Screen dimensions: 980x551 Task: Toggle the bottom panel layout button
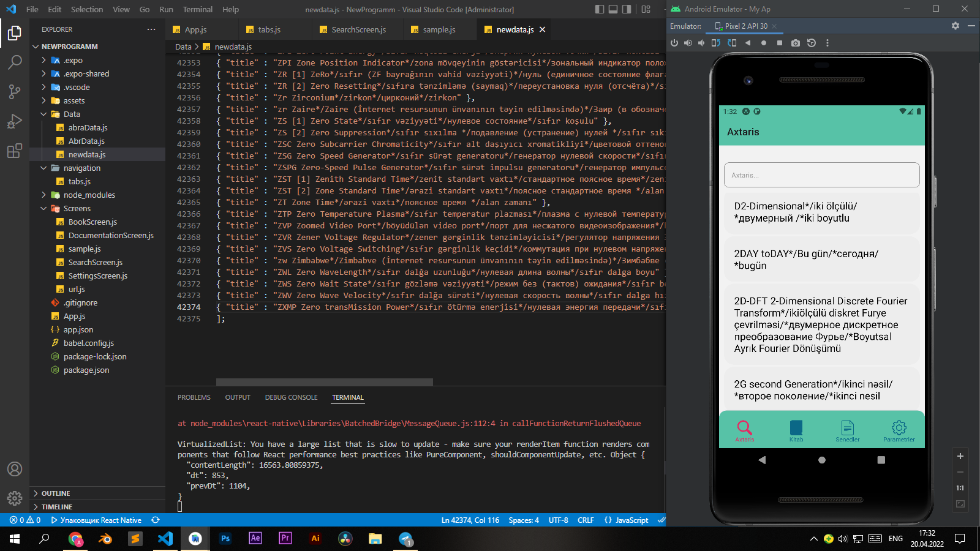point(613,9)
